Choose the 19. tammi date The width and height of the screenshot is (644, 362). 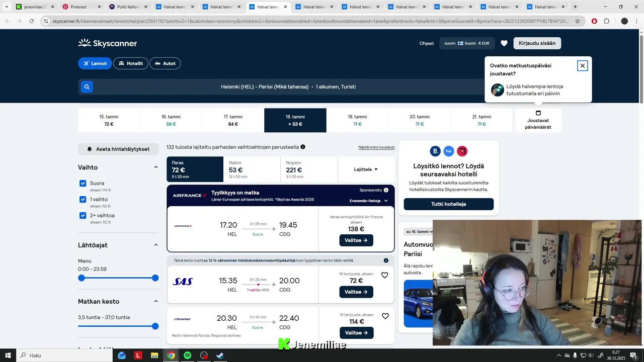point(357,120)
